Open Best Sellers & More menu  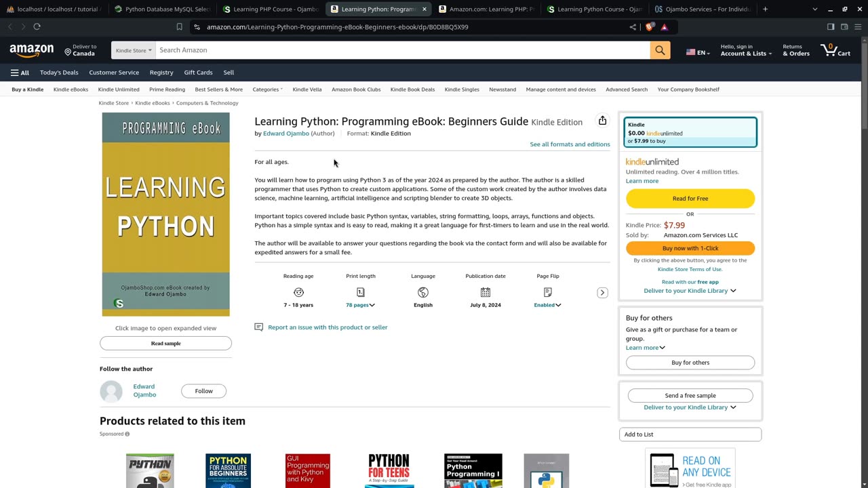coord(218,89)
